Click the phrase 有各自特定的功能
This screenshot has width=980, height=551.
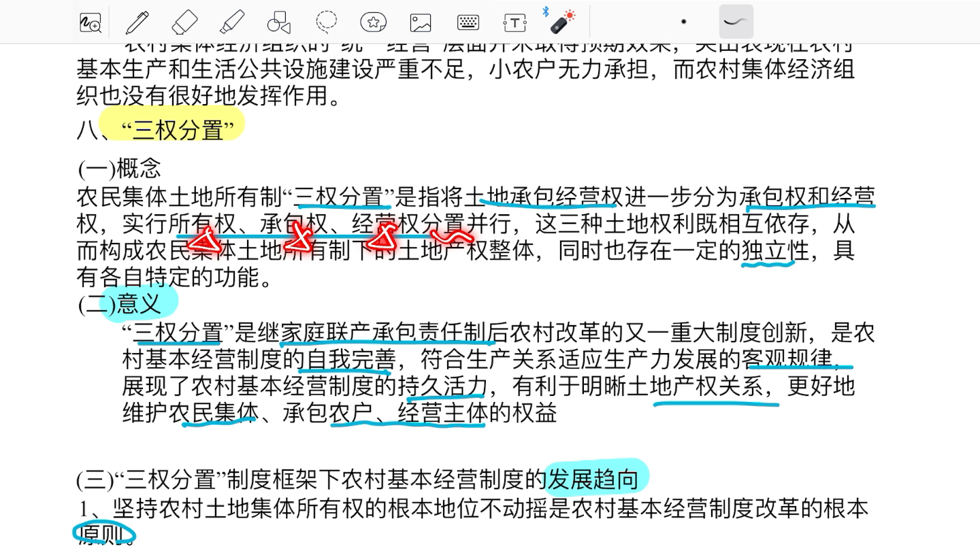168,278
